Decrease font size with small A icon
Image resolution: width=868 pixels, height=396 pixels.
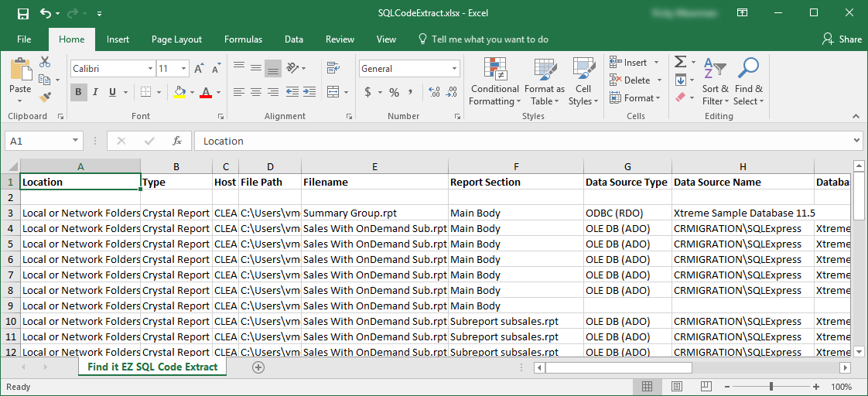tap(217, 69)
